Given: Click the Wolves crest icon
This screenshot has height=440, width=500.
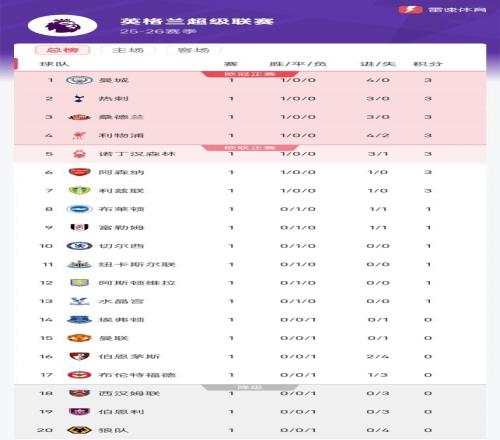Looking at the screenshot, I should (79, 430).
